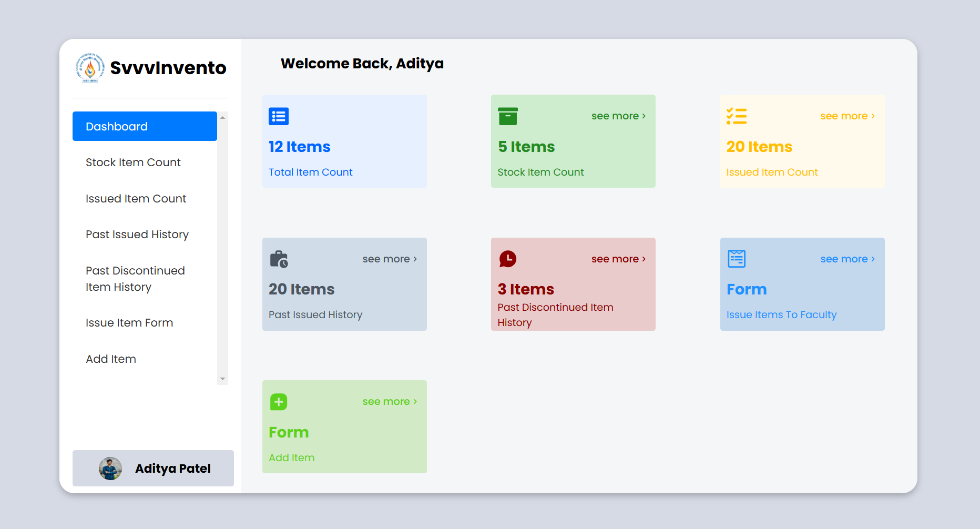
Task: Click Aditya Patel's profile avatar photo
Action: point(110,468)
